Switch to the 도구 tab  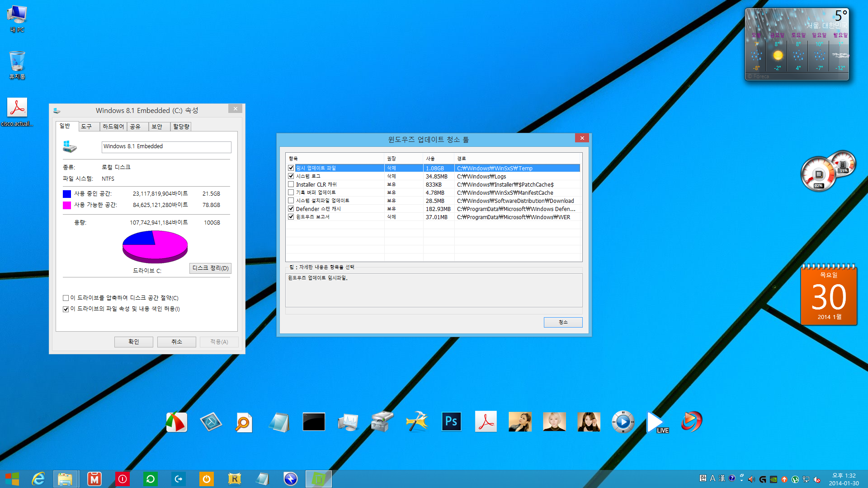(89, 127)
